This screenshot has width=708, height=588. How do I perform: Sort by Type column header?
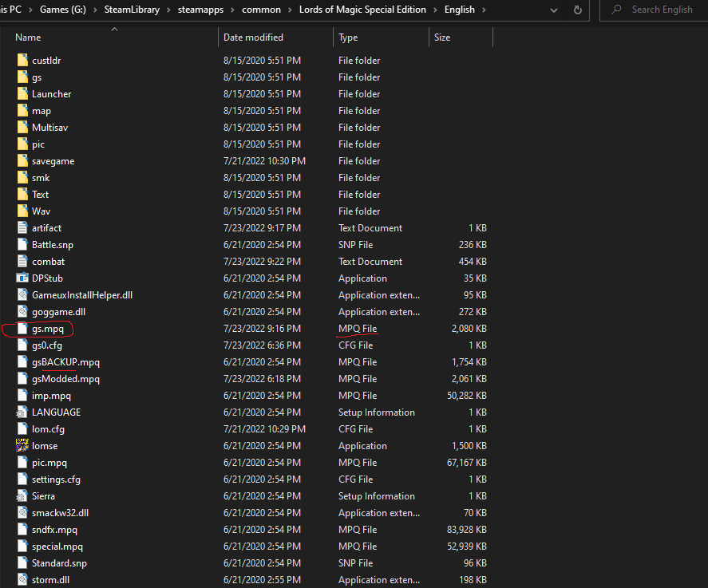pyautogui.click(x=348, y=37)
